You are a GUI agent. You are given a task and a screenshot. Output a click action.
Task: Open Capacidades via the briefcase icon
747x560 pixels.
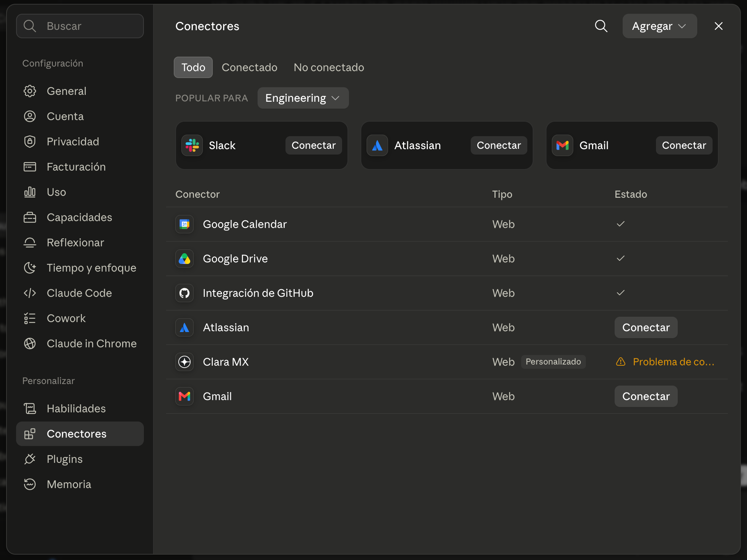point(30,217)
